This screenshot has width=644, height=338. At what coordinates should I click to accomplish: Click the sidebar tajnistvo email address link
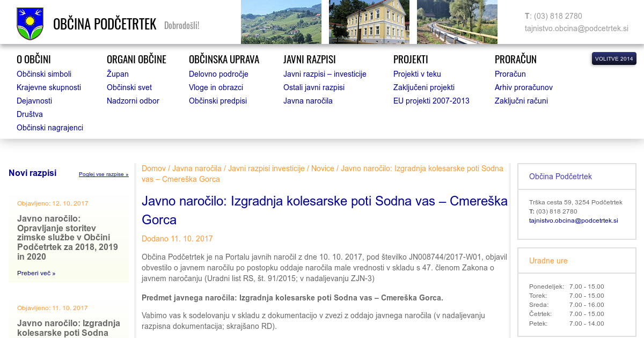pos(573,221)
